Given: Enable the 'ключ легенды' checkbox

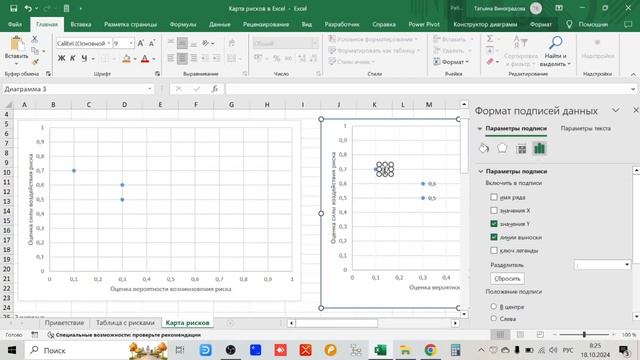Looking at the screenshot, I should pos(494,250).
